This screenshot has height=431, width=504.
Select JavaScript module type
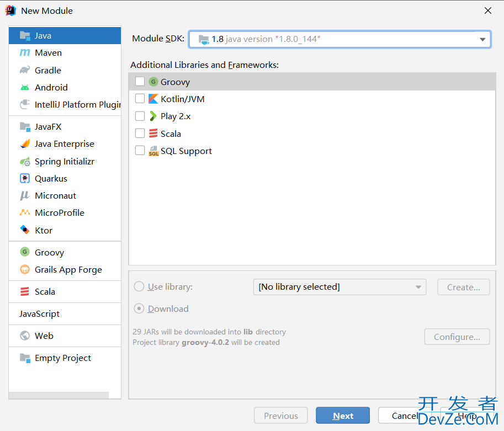65,313
